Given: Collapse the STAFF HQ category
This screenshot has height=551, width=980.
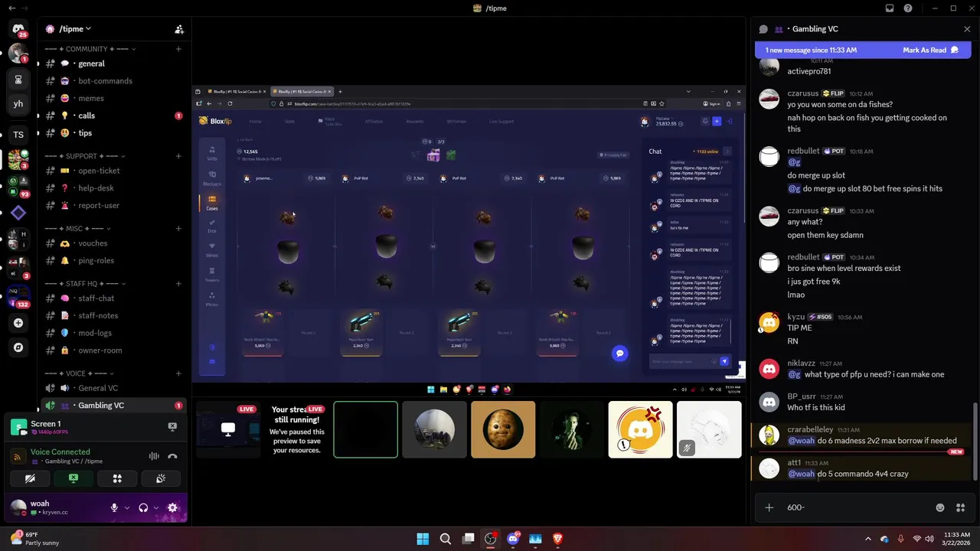Looking at the screenshot, I should (87, 283).
